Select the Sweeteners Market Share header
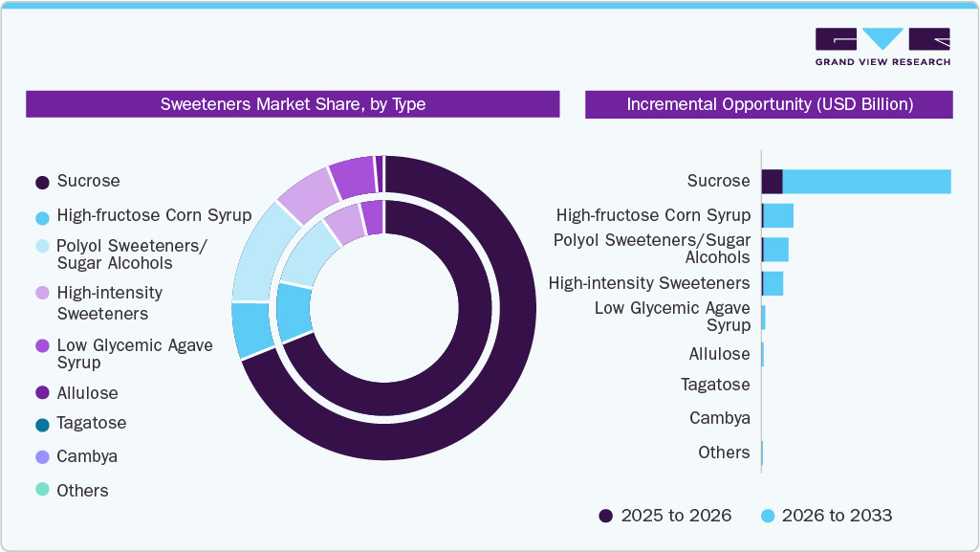Image resolution: width=980 pixels, height=552 pixels. point(293,104)
